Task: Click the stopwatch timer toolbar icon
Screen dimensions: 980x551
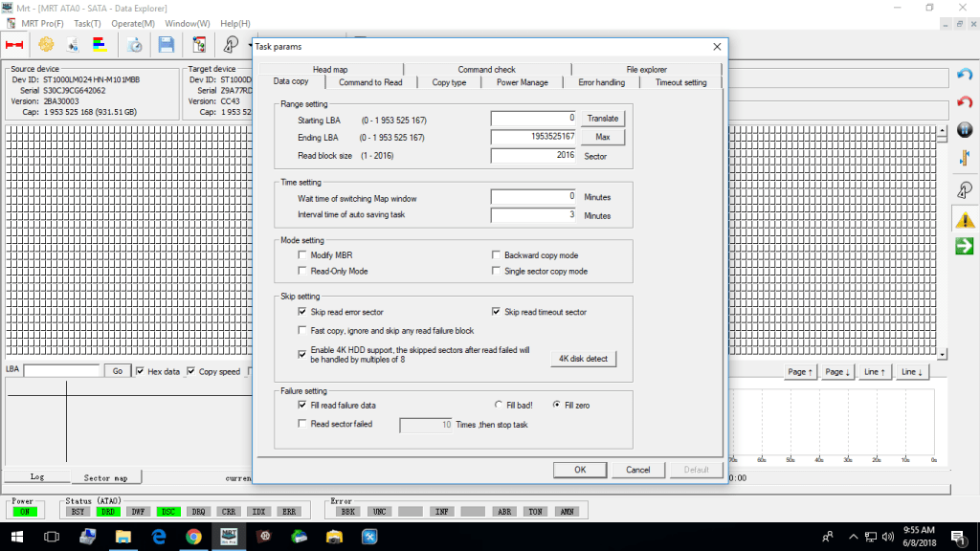Action: (135, 44)
